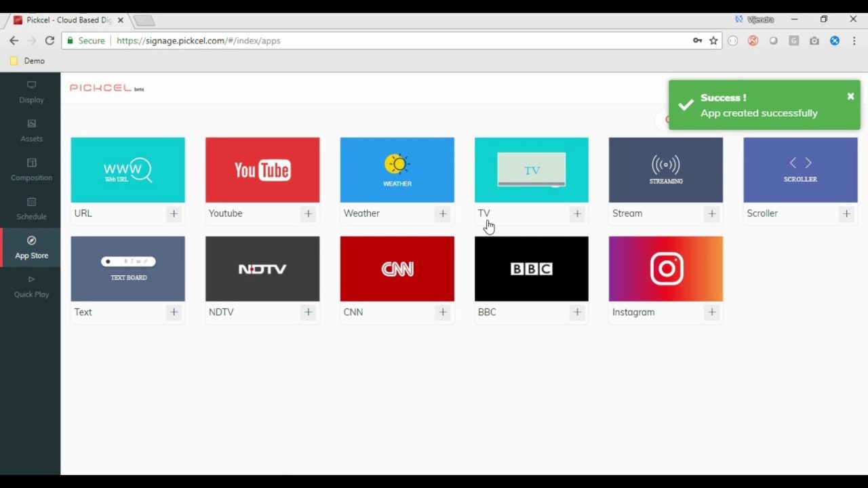Click the red blocker extension icon

coord(753,41)
